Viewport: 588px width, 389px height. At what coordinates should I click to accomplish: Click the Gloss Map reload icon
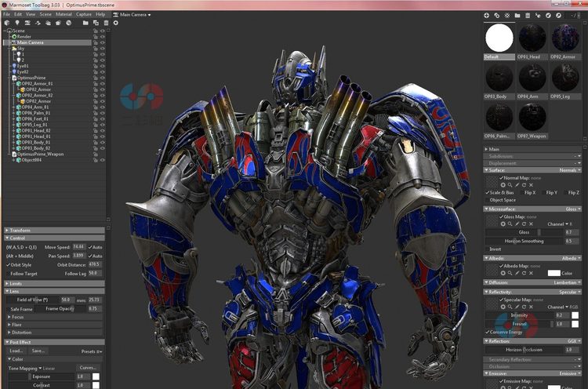tap(524, 224)
